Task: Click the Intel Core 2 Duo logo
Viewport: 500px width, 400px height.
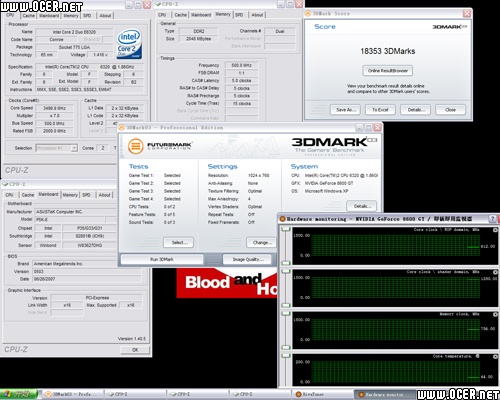Action: pos(129,44)
